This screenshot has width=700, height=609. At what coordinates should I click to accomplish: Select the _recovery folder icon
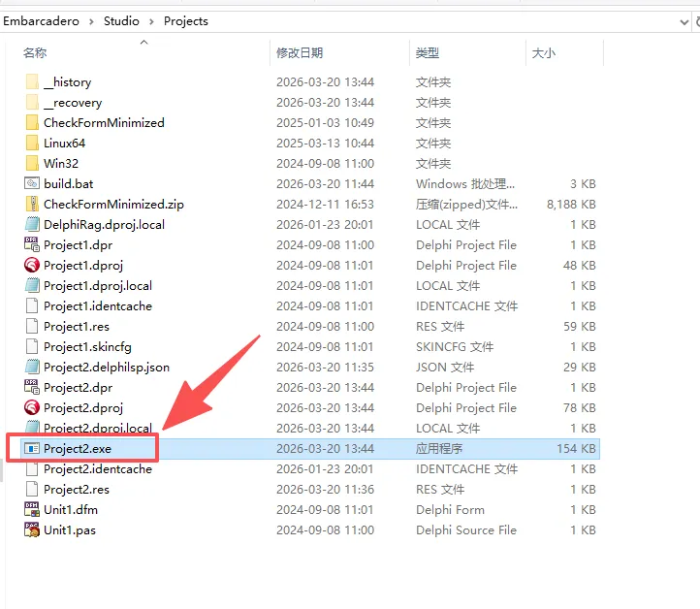pyautogui.click(x=32, y=103)
